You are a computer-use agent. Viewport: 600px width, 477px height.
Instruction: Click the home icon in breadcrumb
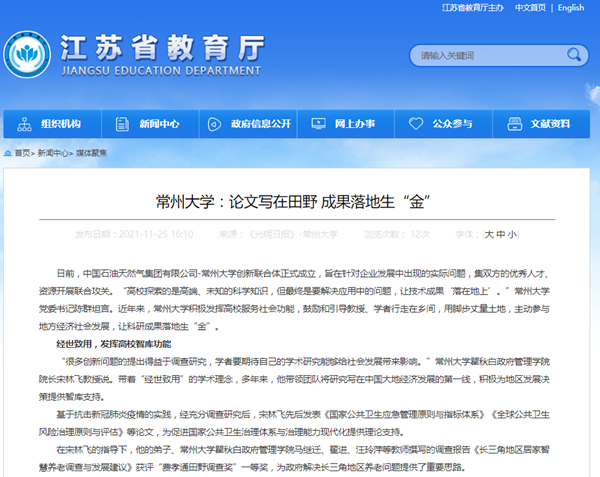(x=8, y=154)
